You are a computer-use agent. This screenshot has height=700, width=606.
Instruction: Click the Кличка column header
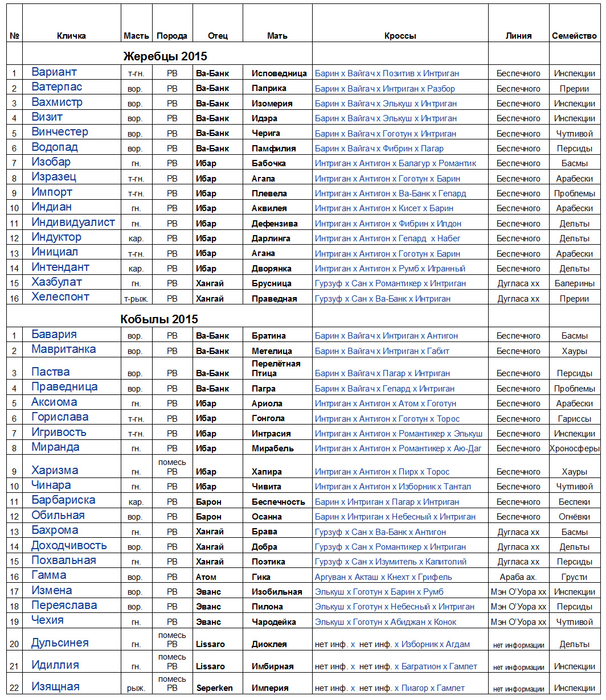tap(72, 36)
